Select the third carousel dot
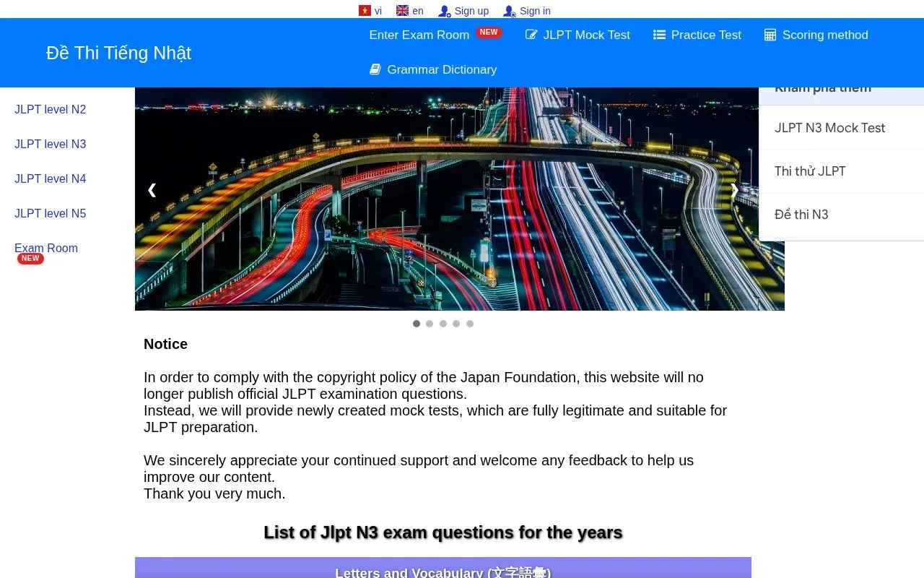This screenshot has width=924, height=578. coord(443,324)
